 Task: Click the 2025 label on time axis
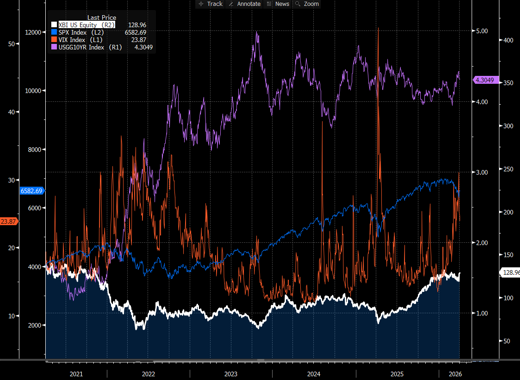tap(397, 374)
